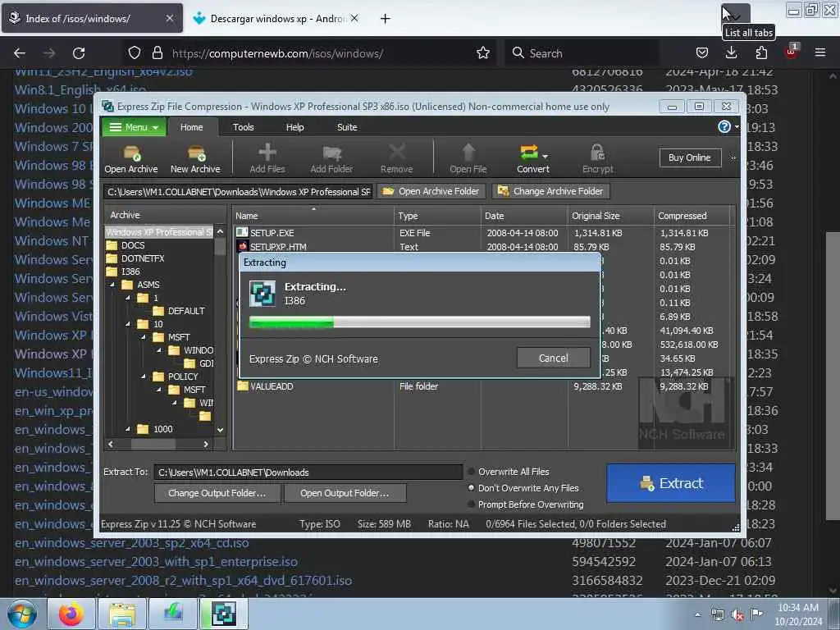
Task: Open the Tools ribbon tab
Action: tap(243, 127)
